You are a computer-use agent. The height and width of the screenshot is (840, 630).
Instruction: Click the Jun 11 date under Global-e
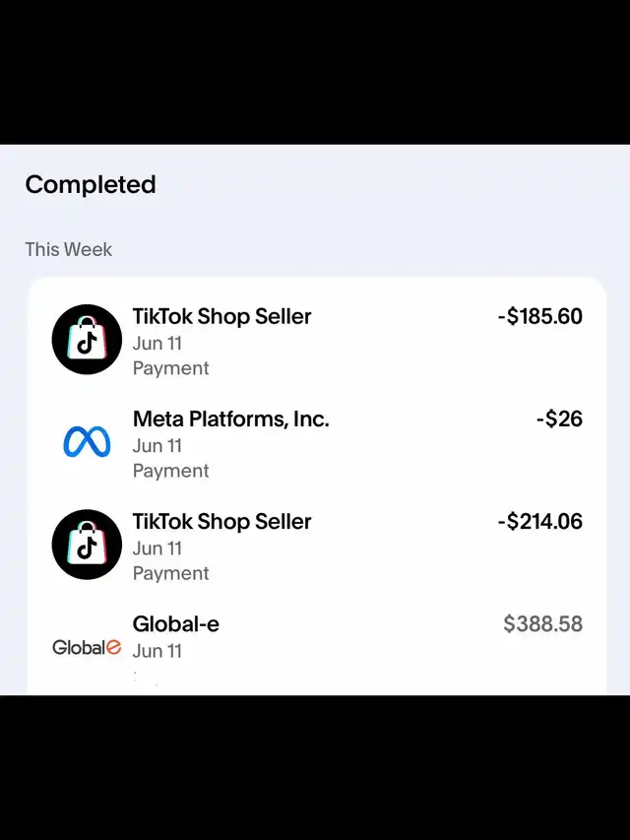click(157, 651)
